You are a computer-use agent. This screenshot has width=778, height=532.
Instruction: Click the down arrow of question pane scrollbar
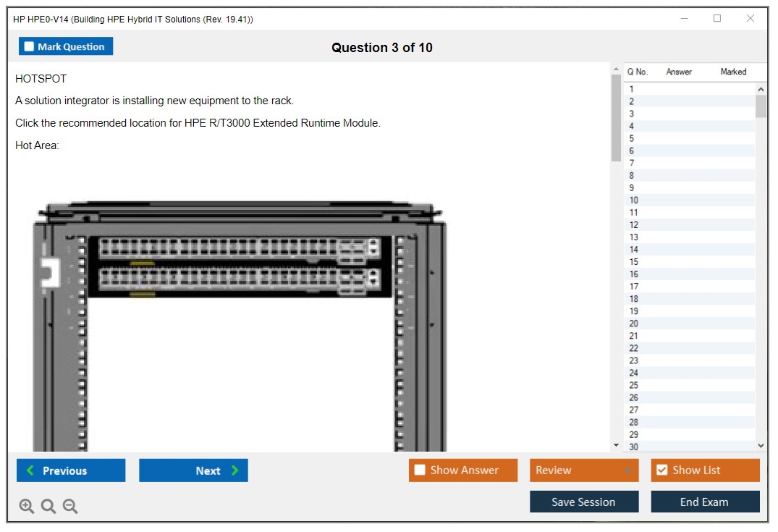click(x=616, y=445)
